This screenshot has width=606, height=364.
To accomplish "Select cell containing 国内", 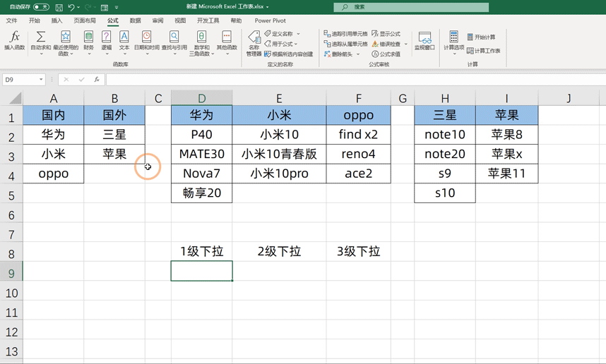I will click(54, 115).
